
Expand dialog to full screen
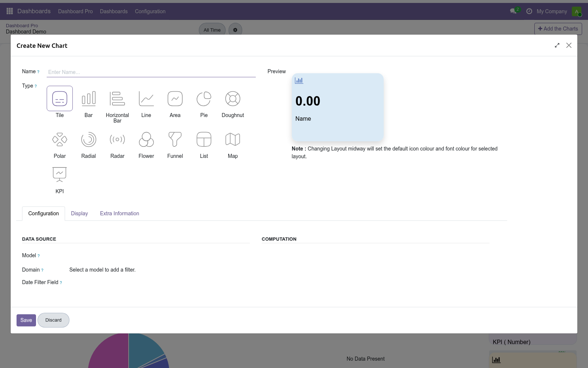click(557, 45)
